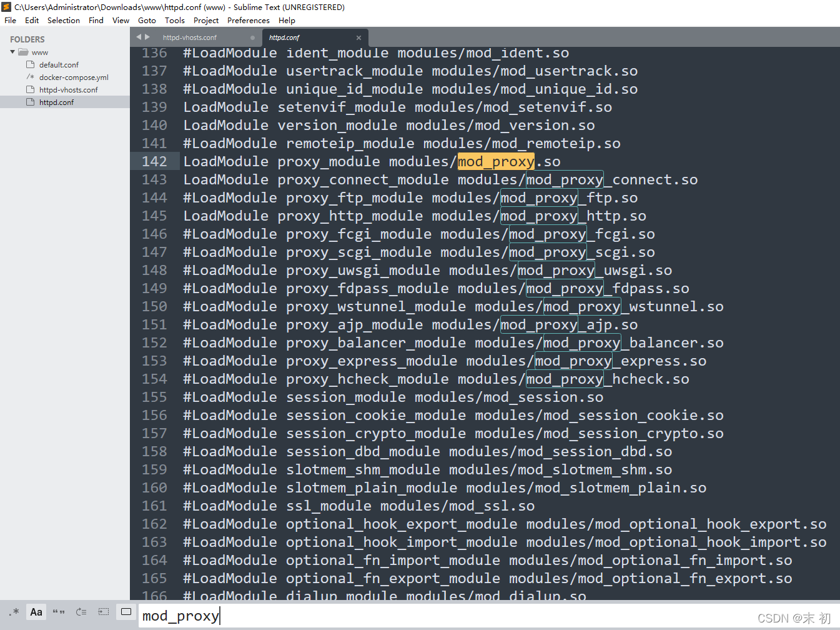Click line number 142 in gutter
This screenshot has width=840, height=630.
(154, 162)
